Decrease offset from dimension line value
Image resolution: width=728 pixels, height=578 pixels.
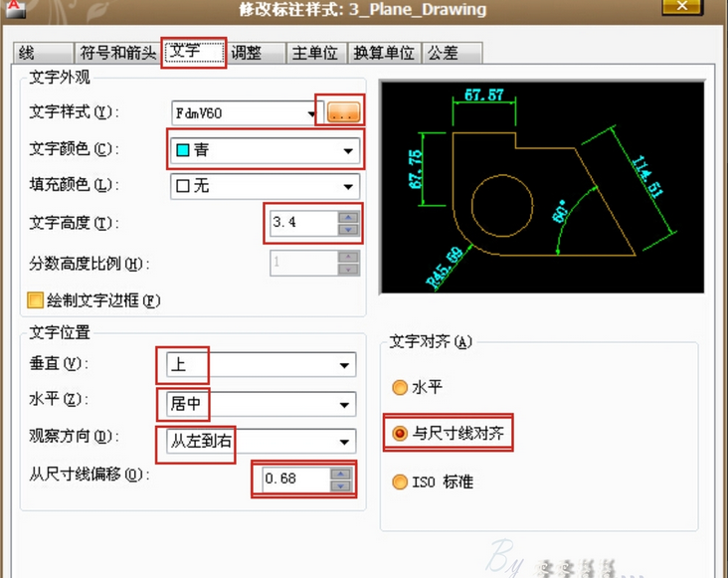tap(341, 486)
